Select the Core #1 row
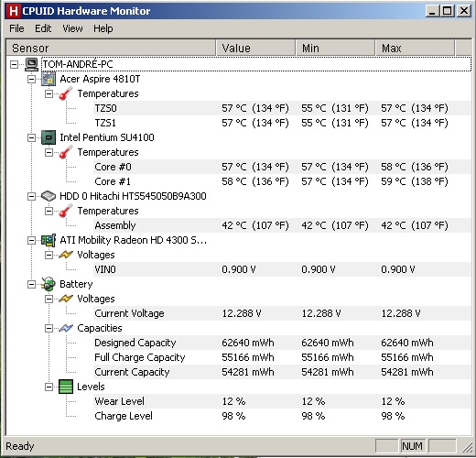This screenshot has width=476, height=458. click(x=282, y=181)
